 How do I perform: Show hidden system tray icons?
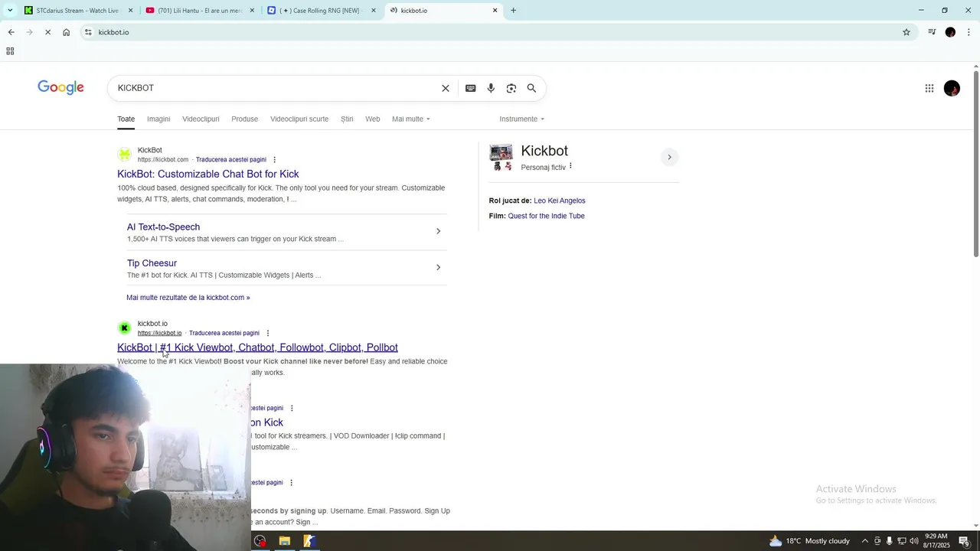click(865, 541)
